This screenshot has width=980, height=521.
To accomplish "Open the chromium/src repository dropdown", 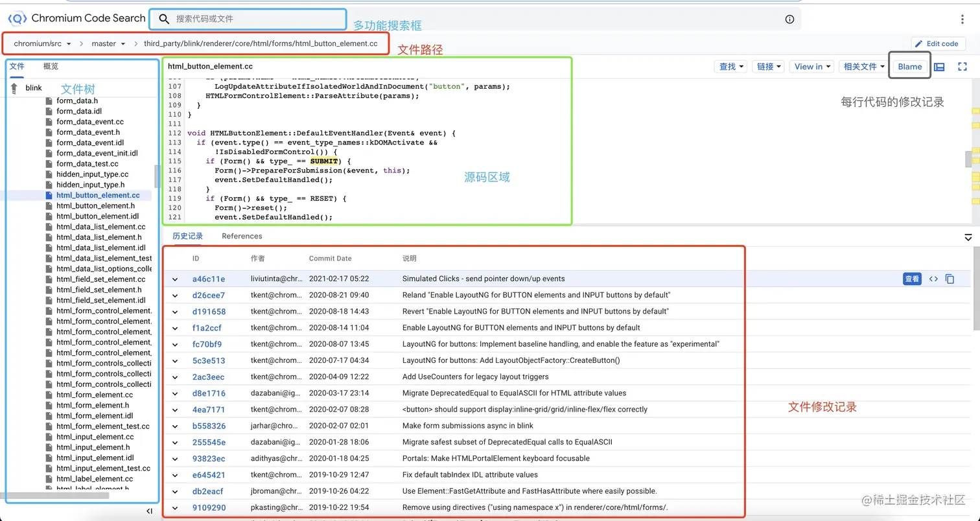I will tap(43, 44).
